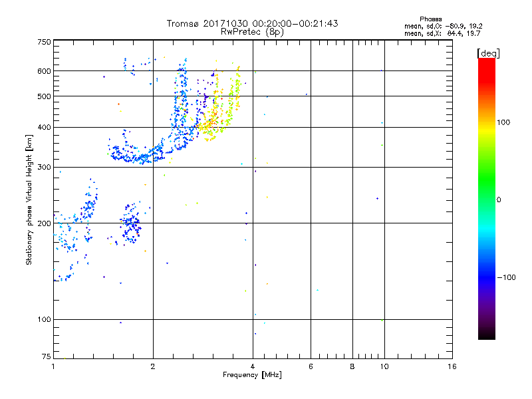Select the mean, sd,X: 84.4, 19.7 line

coord(442,33)
